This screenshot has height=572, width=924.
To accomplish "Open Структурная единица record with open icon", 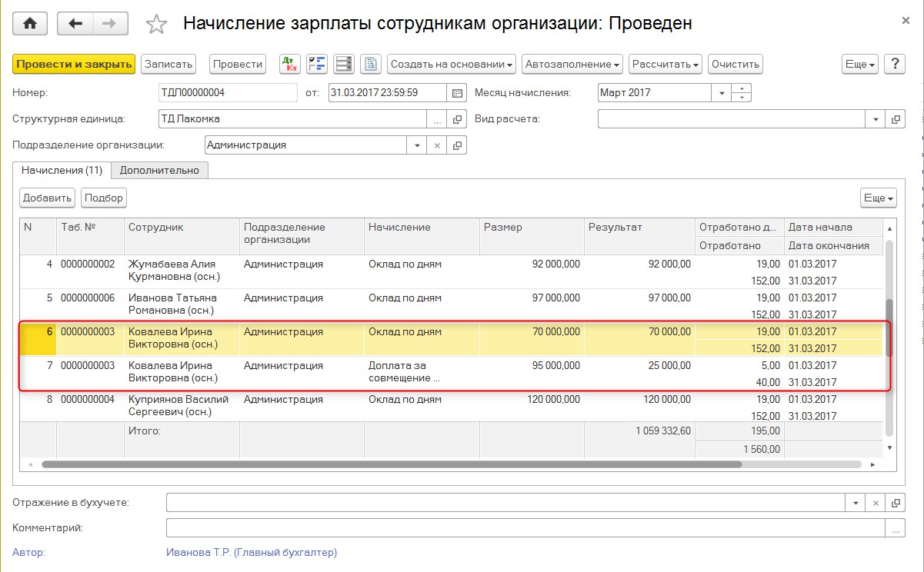I will (x=457, y=119).
